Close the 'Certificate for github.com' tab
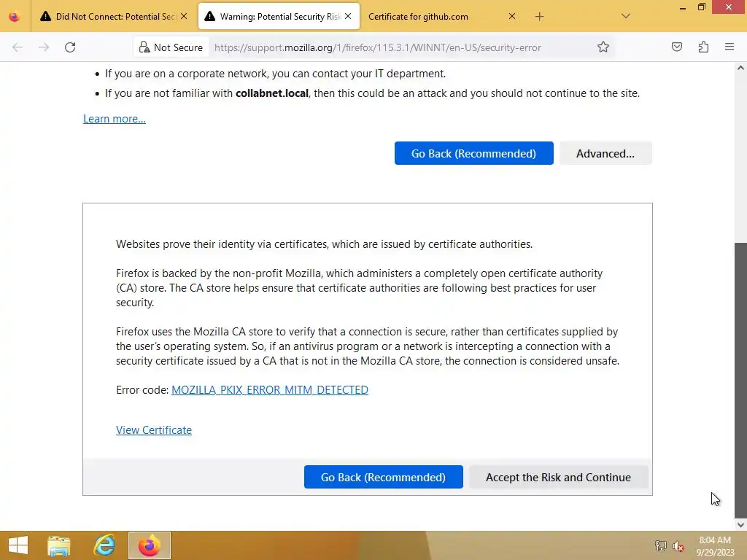The width and height of the screenshot is (747, 560). tap(512, 16)
